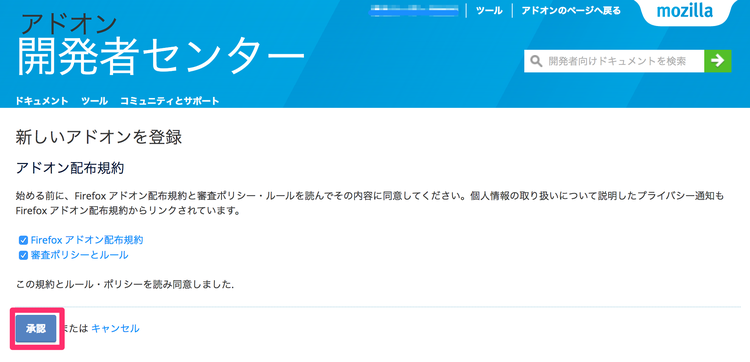Open the ツール link in the top header
The width and height of the screenshot is (750, 362).
[489, 11]
